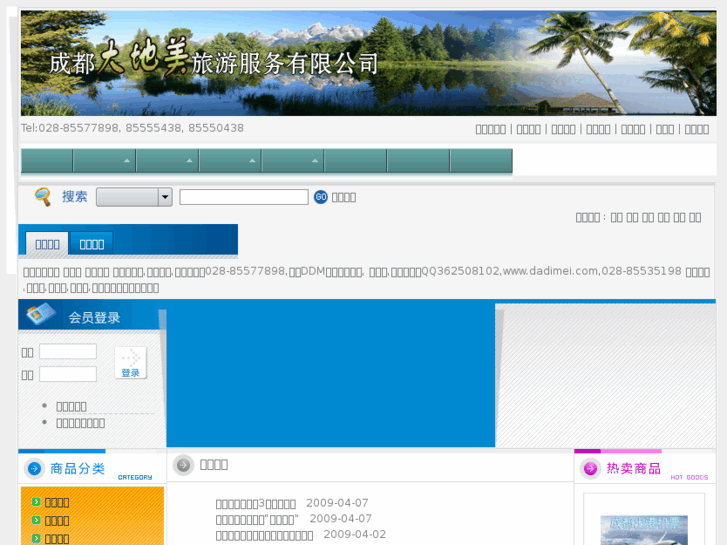Click the CATEGORY label text
The image size is (727, 545).
135,477
